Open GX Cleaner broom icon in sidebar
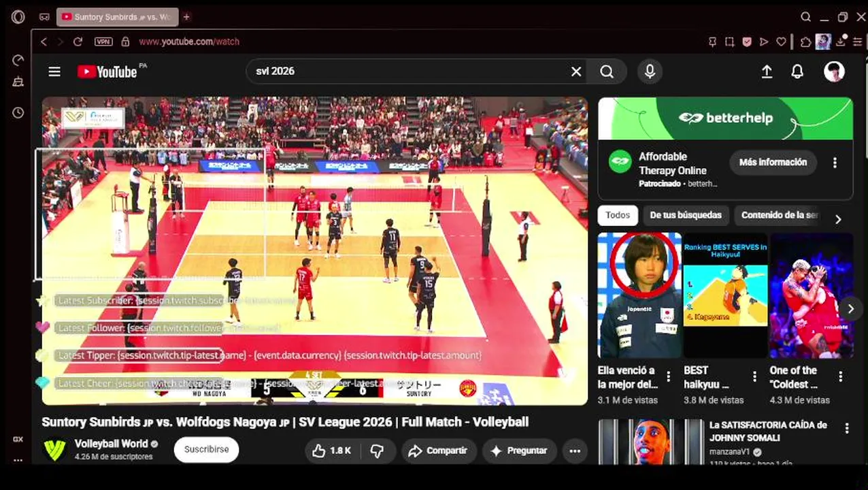Viewport: 868px width, 490px height. pos(18,82)
